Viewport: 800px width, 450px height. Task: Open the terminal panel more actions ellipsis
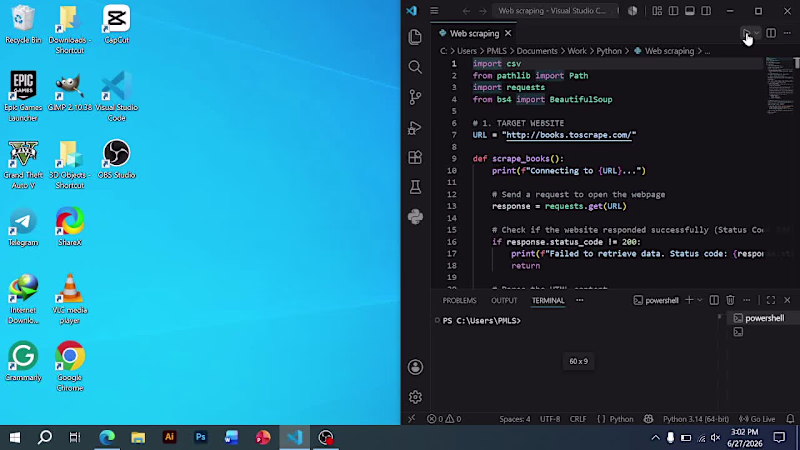[x=746, y=300]
